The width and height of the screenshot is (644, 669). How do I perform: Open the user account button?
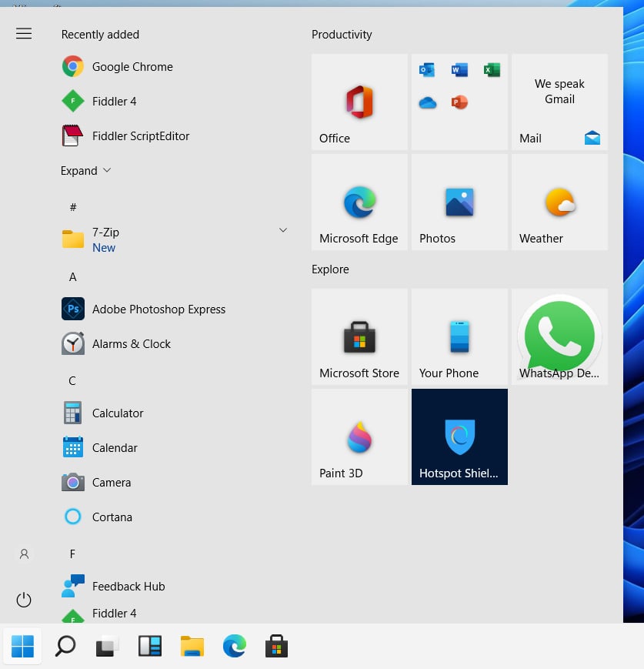24,554
